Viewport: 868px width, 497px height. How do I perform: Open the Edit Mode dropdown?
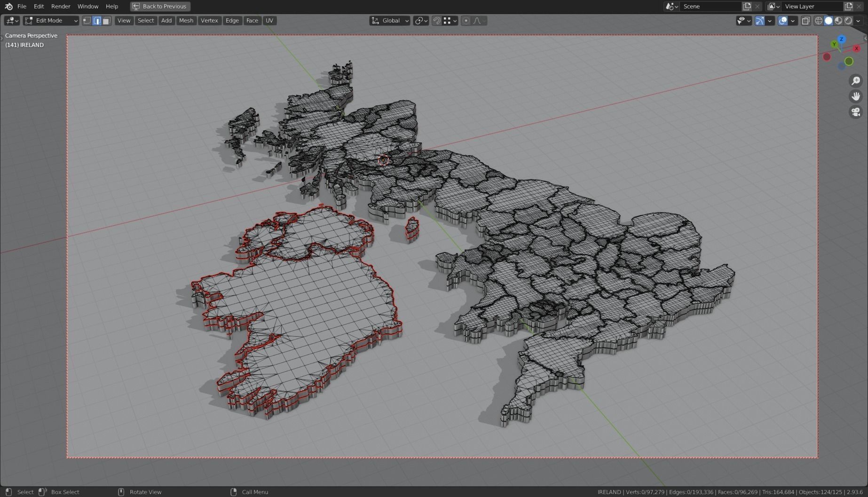point(51,20)
